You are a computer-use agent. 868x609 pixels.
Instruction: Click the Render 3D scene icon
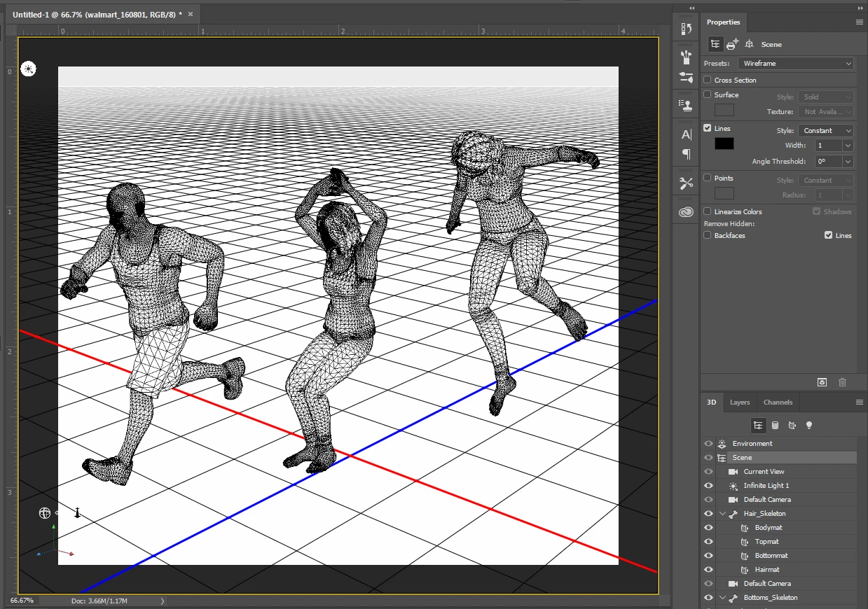[x=822, y=382]
